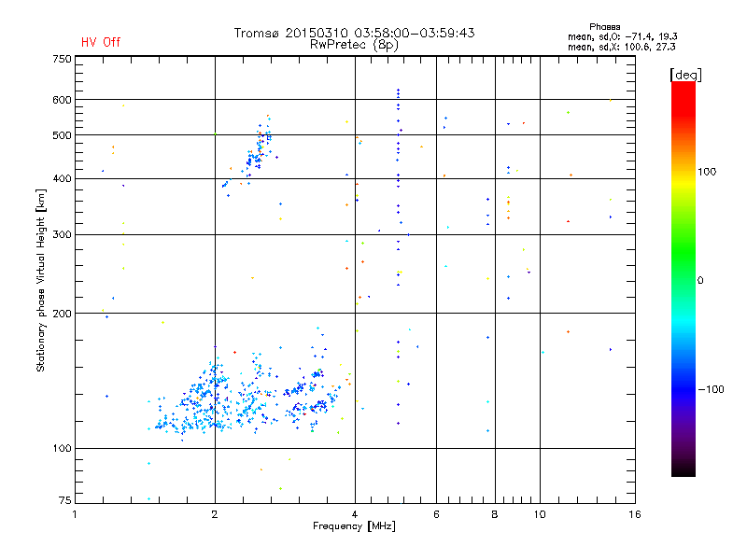
Task: Select the mean, sd,O: -71.4, 19.3 line
Action: [x=622, y=36]
